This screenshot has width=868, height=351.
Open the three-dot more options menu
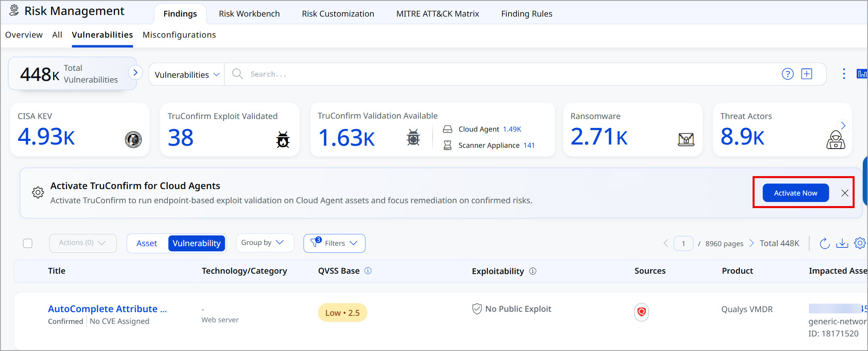[844, 74]
